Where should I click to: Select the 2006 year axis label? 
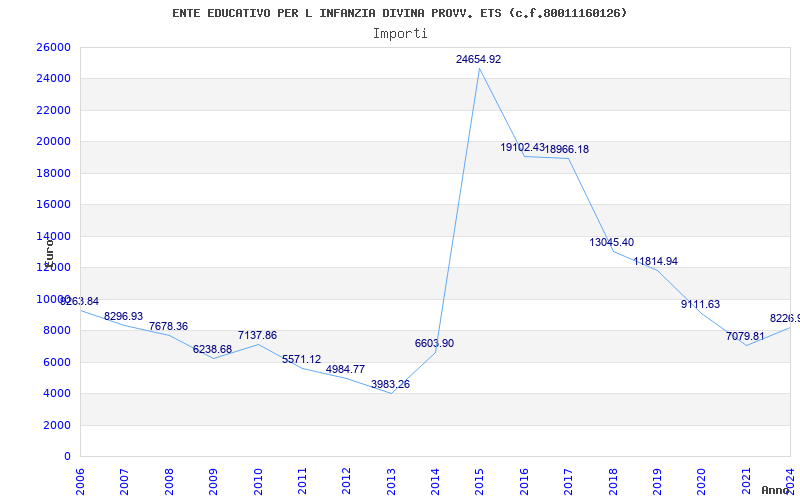(x=80, y=481)
